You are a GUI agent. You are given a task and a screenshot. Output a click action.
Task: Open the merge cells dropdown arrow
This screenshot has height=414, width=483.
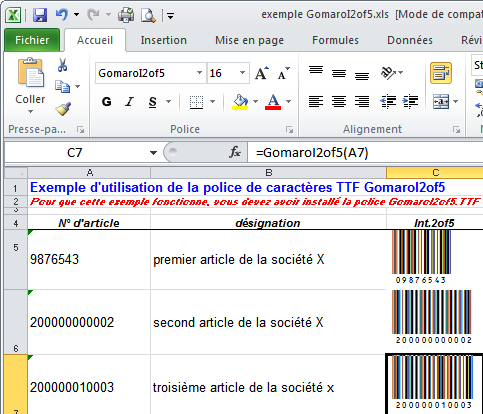pos(456,101)
